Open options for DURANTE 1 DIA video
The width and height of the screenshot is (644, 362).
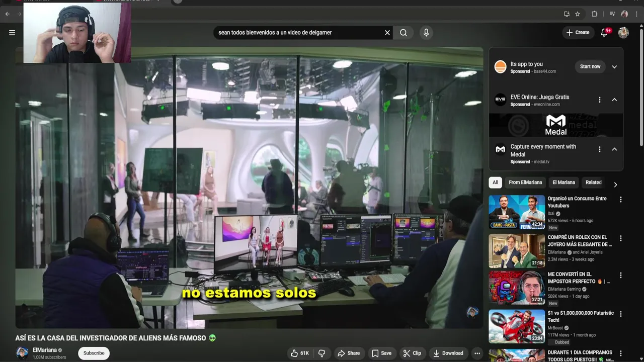[x=620, y=353]
